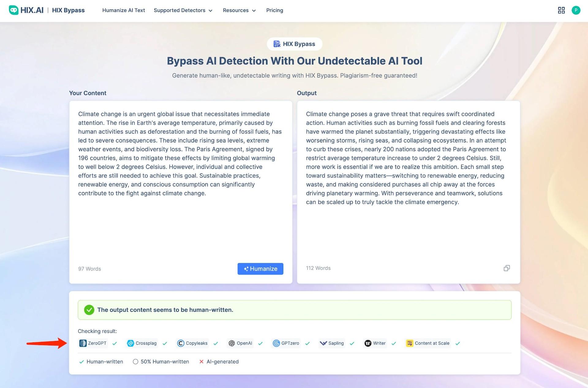588x388 pixels.
Task: Click the checkmark next to Content at Scale
Action: tap(458, 344)
